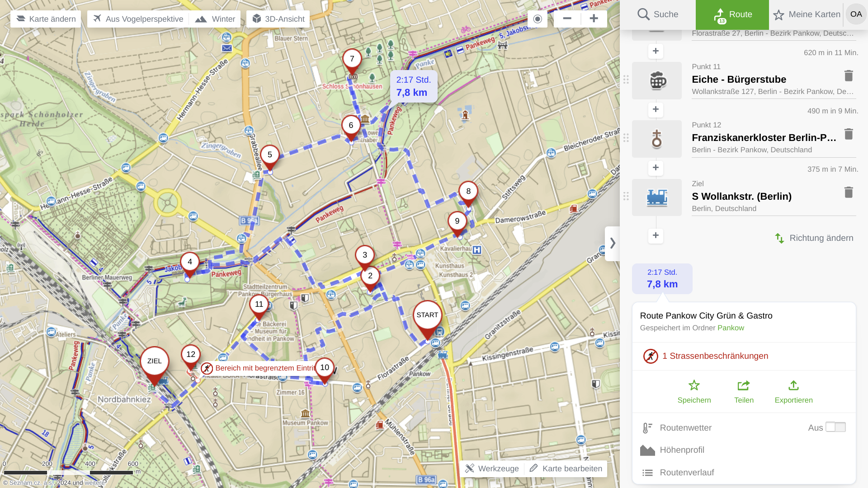Toggle Routenwetter switch on

coord(835,427)
